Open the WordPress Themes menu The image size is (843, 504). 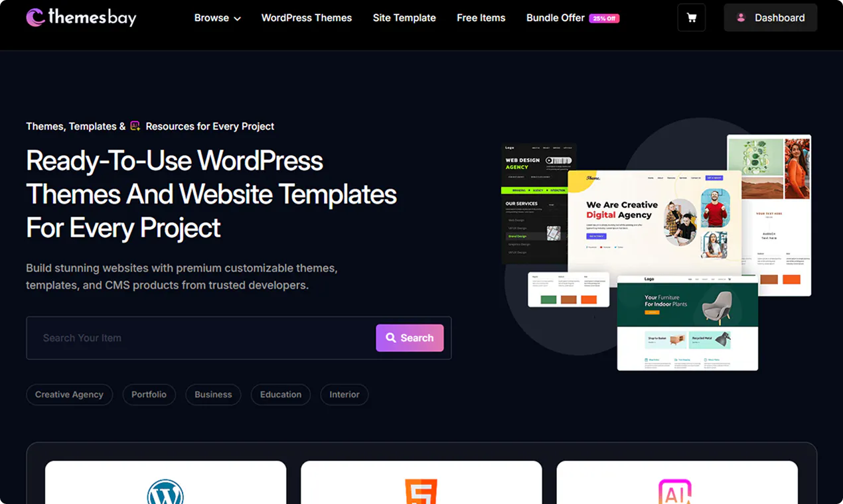tap(307, 18)
